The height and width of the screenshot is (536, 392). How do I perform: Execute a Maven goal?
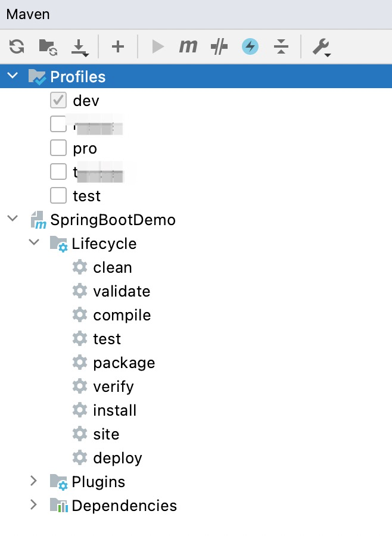188,46
